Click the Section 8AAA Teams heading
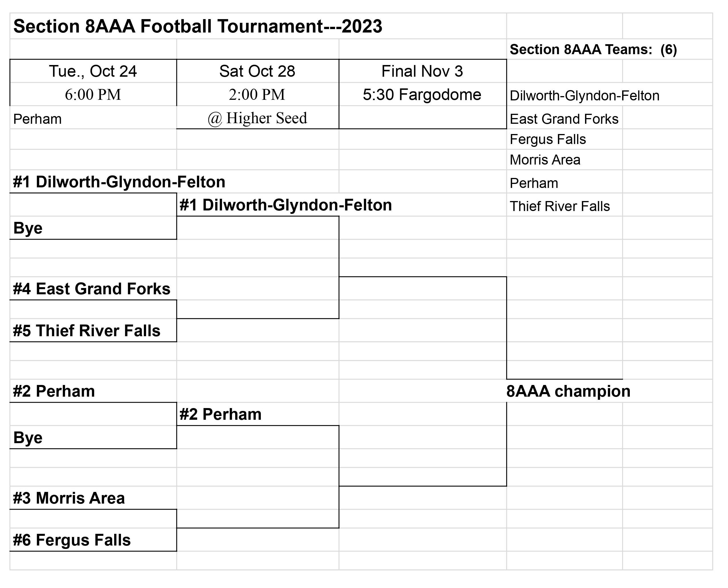 [x=593, y=49]
